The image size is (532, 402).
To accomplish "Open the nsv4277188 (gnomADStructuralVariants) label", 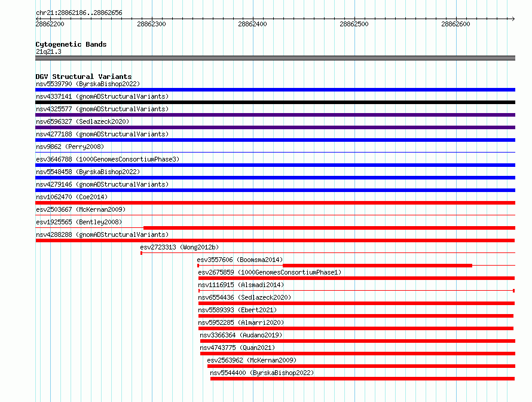I will point(102,134).
